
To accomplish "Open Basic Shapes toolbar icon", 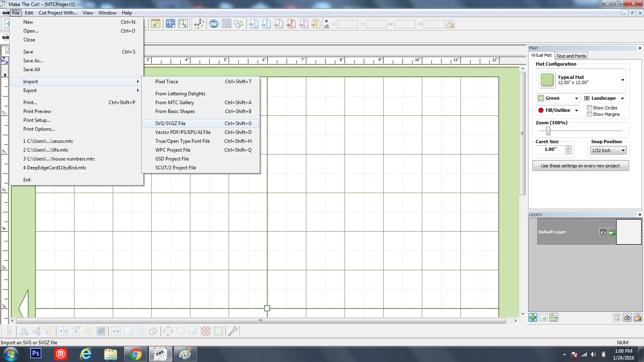I will (x=239, y=24).
